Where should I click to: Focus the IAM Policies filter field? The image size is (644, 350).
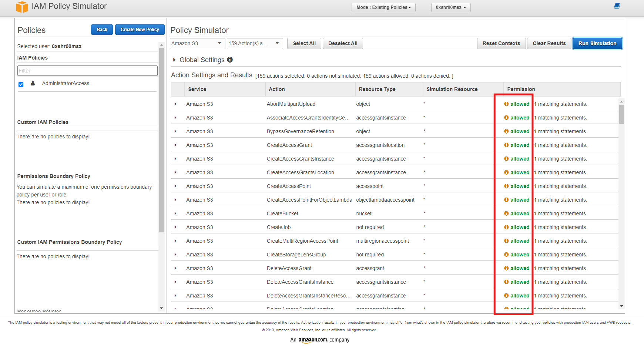[x=87, y=71]
